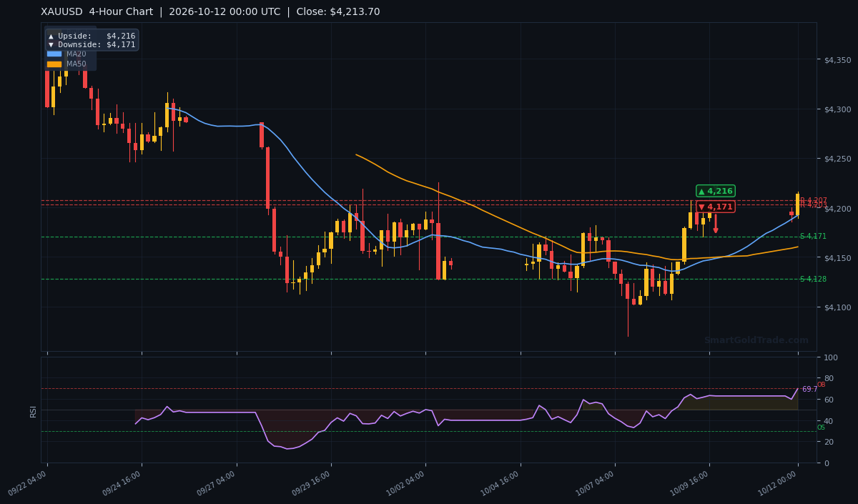Screen dimensions: 858x504
Task: Click the red 4,171 downside target badge
Action: (x=716, y=207)
